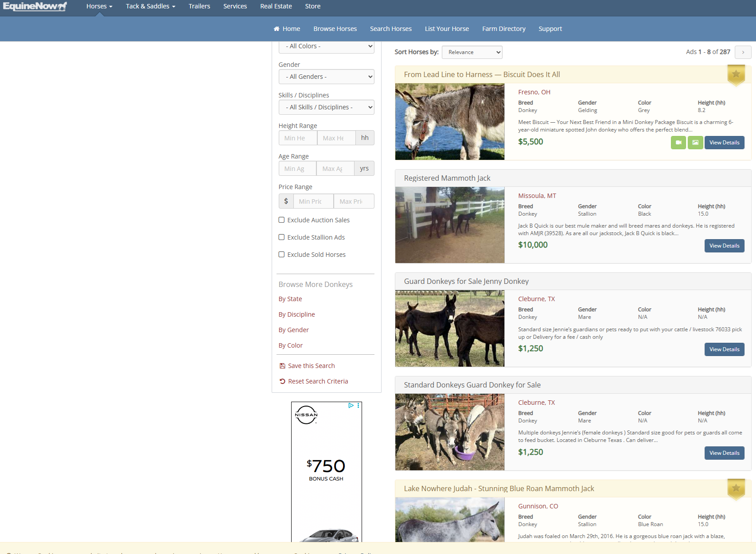Image resolution: width=756 pixels, height=554 pixels.
Task: Click the Save this Search link
Action: (x=312, y=366)
